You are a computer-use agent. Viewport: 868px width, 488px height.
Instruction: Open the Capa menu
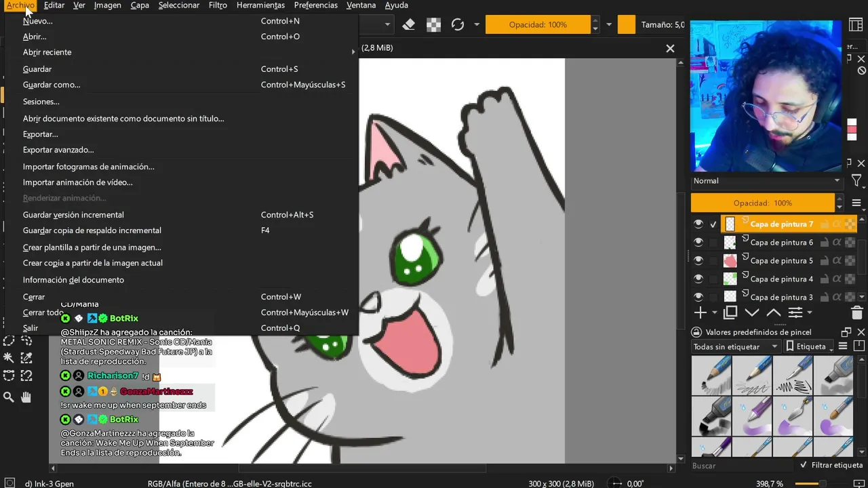click(x=140, y=5)
